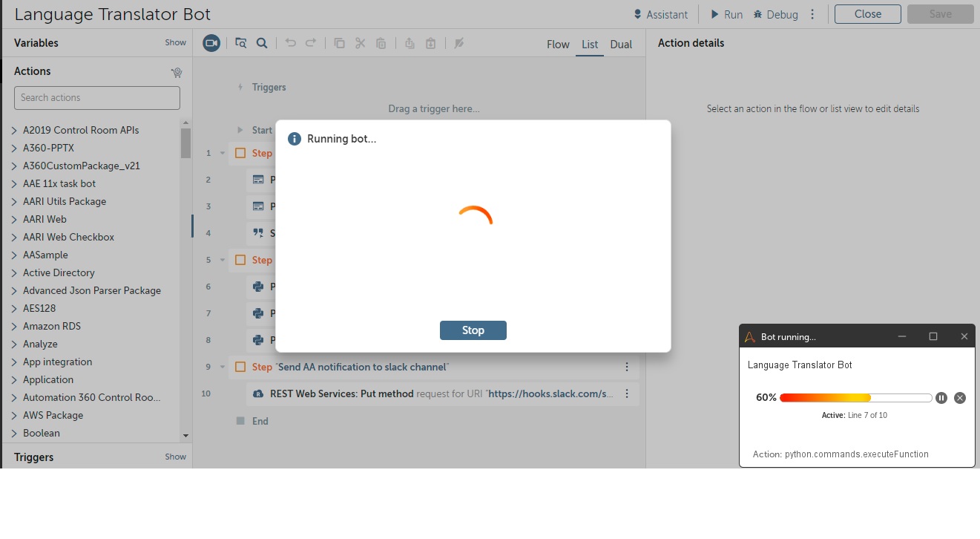Click the magnifier search icon in toolbar
This screenshot has height=539, width=980.
262,43
